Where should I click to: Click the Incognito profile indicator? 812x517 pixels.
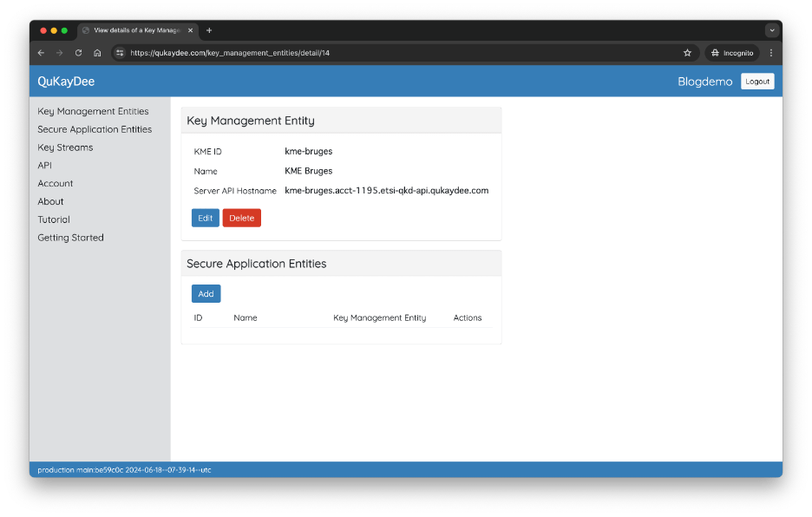pos(732,53)
